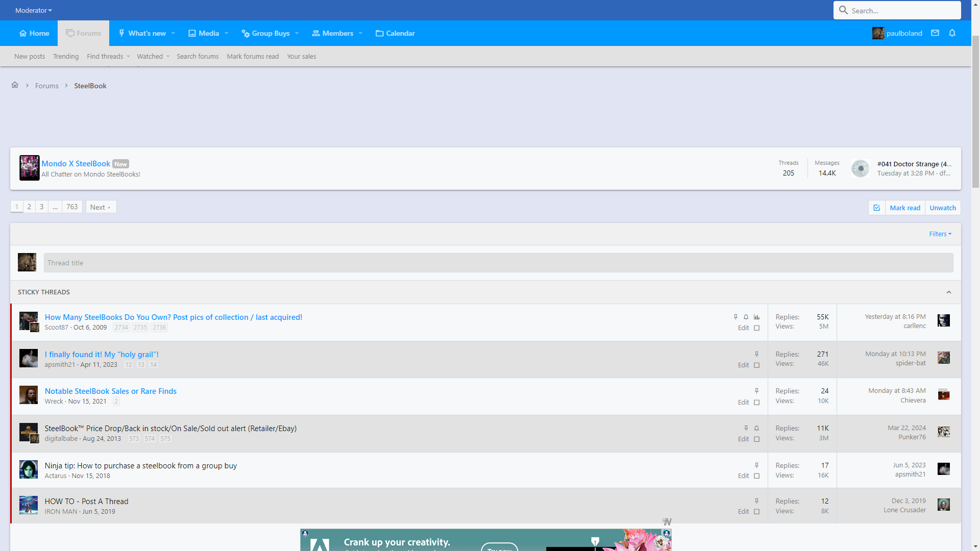
Task: Click the home breadcrumb icon
Action: tap(15, 85)
